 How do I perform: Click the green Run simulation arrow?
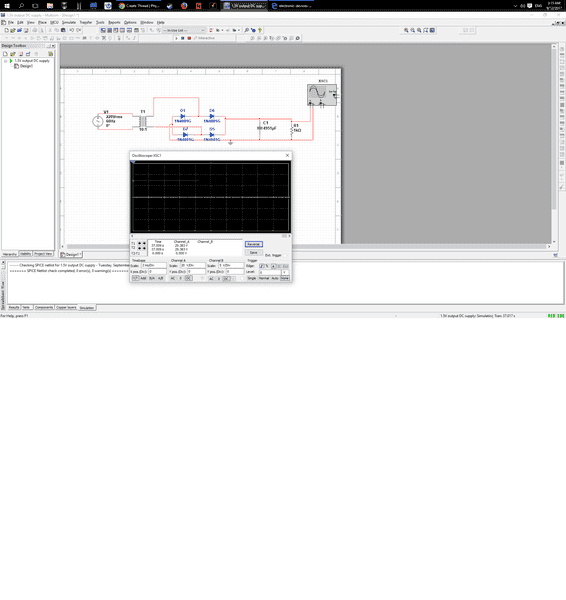[x=176, y=38]
